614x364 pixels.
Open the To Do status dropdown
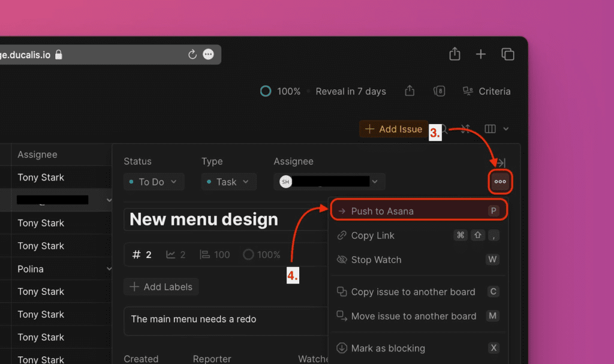point(153,181)
